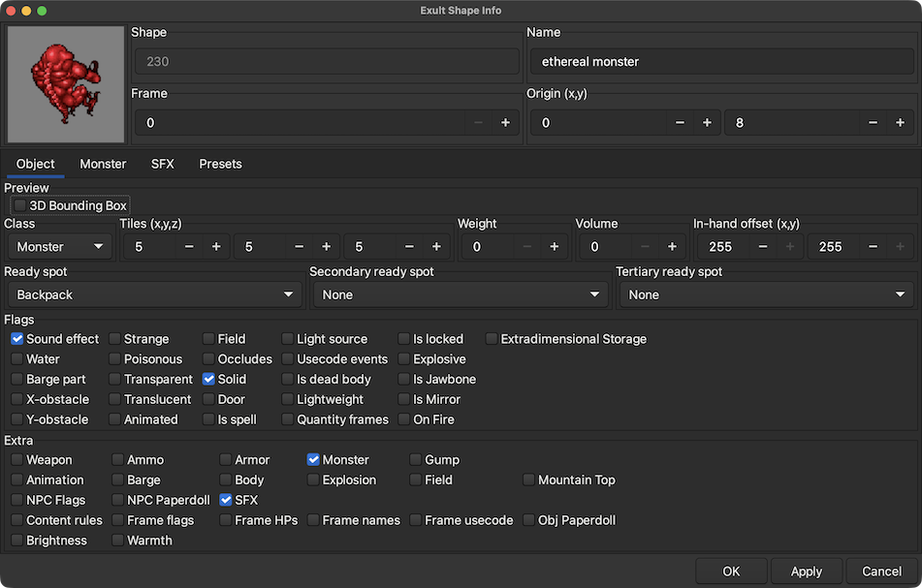Enable the Weapon extra checkbox
The image size is (922, 588).
coord(17,460)
